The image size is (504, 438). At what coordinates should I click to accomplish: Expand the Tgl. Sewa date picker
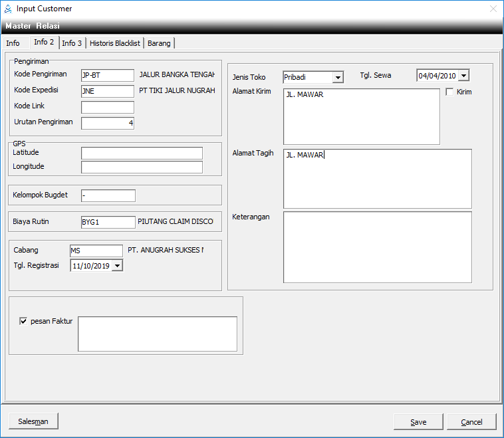(463, 76)
